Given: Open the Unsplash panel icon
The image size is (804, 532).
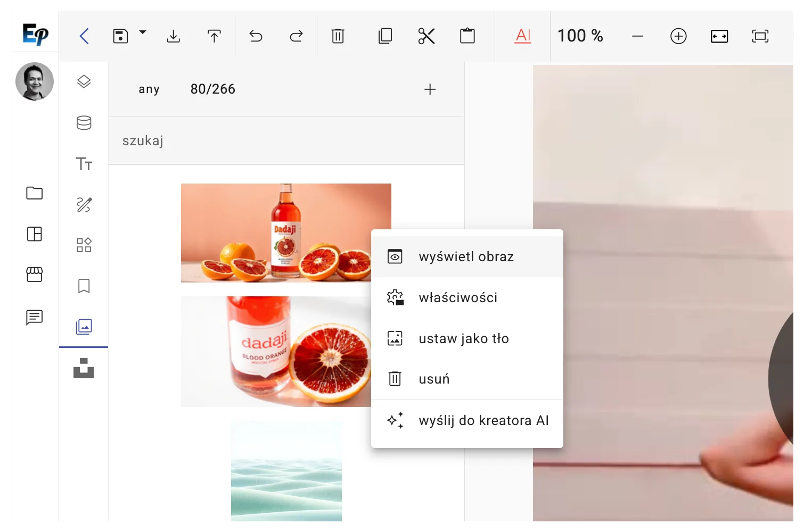Looking at the screenshot, I should (84, 368).
